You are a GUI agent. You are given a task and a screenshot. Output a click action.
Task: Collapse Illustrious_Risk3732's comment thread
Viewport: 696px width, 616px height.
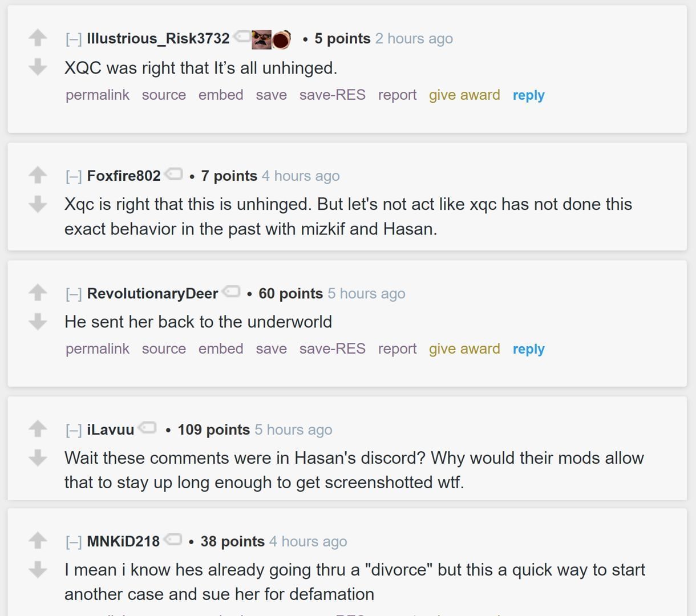[74, 39]
